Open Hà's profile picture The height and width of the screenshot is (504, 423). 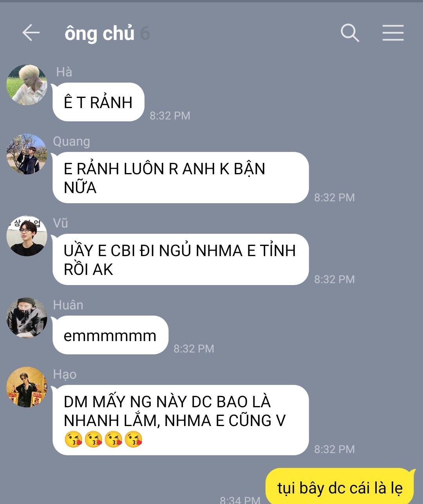[x=27, y=85]
